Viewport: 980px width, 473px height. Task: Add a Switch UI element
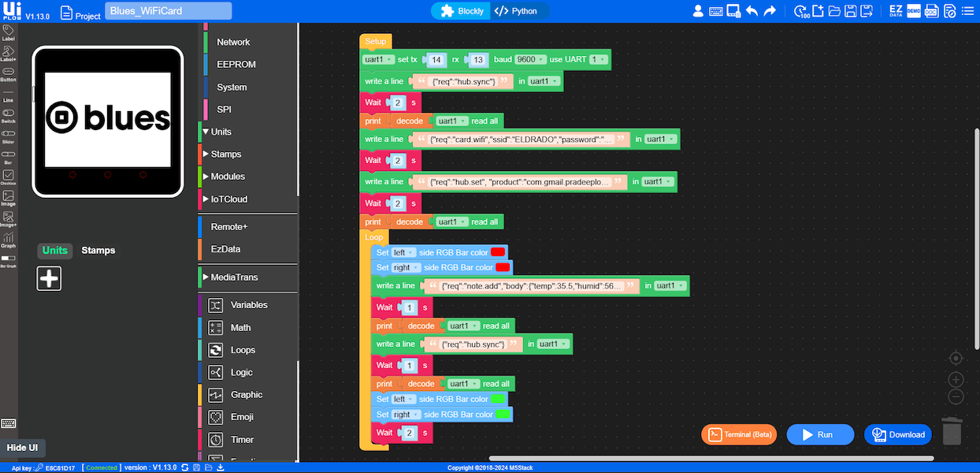pyautogui.click(x=8, y=116)
